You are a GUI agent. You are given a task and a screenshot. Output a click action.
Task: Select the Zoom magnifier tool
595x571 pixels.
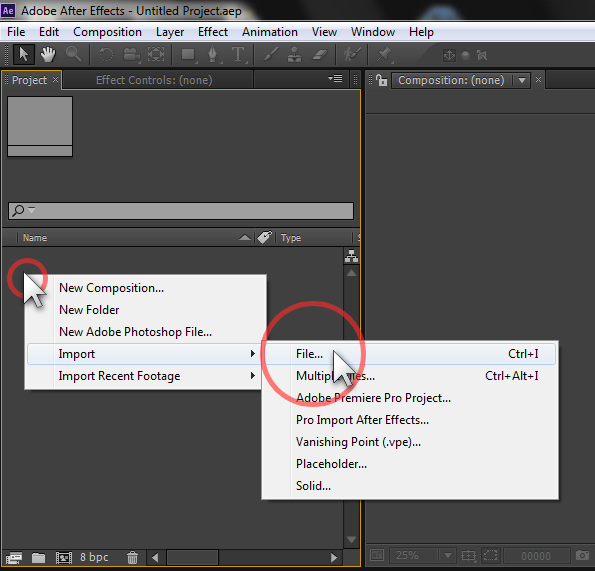tap(74, 54)
